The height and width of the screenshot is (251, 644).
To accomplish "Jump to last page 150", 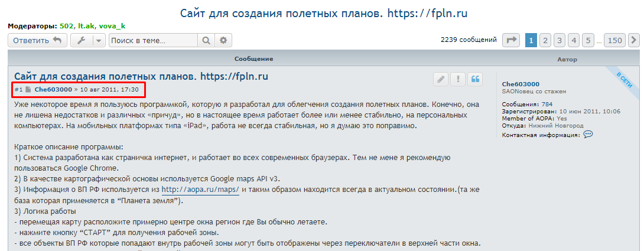I will 615,40.
